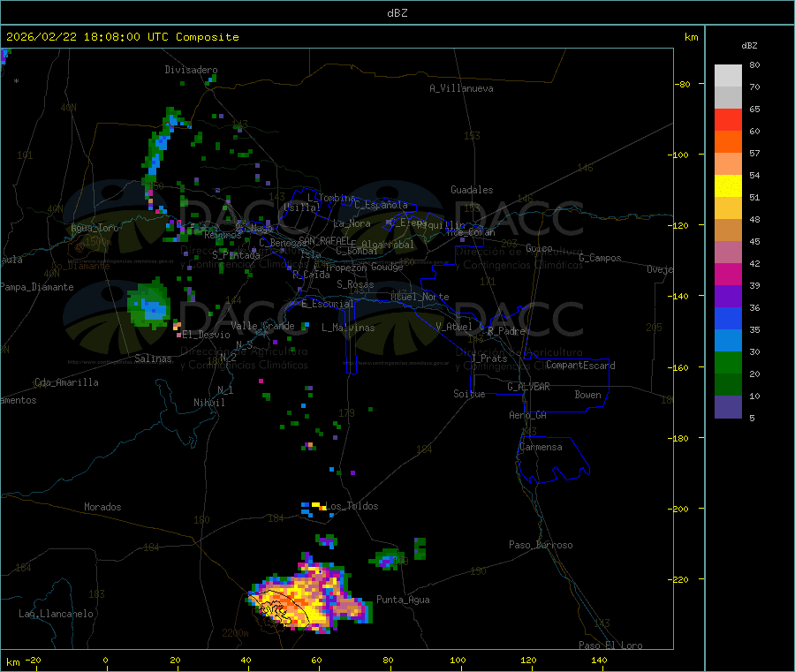Viewport: 795px width, 672px height.
Task: Click the Atuel_Norte location label
Action: (x=420, y=297)
